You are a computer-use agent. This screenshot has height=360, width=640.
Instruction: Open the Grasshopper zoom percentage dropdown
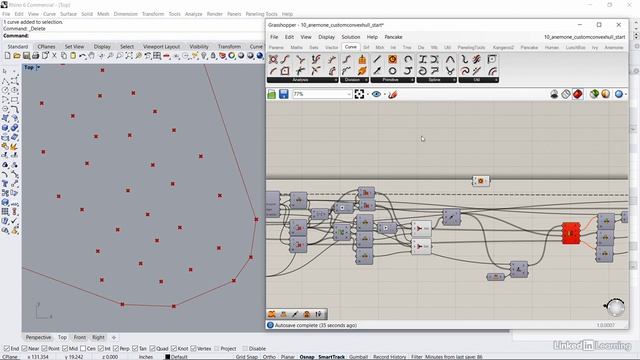(x=349, y=94)
